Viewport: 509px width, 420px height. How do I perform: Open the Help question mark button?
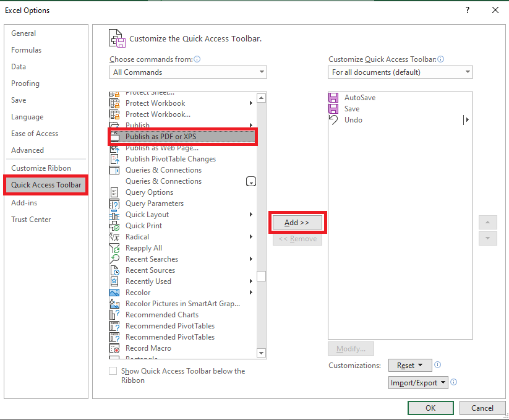[x=468, y=10]
